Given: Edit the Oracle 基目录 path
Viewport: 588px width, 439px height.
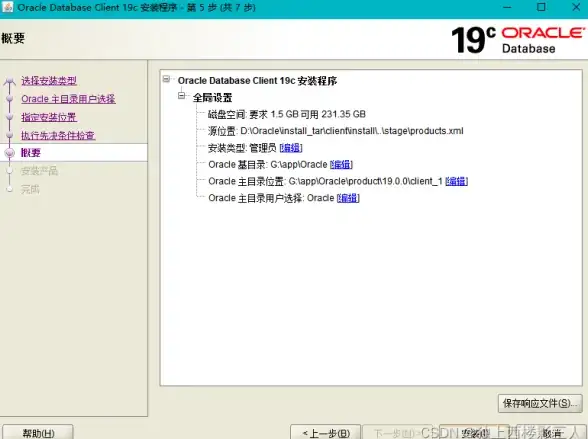Looking at the screenshot, I should 341,165.
